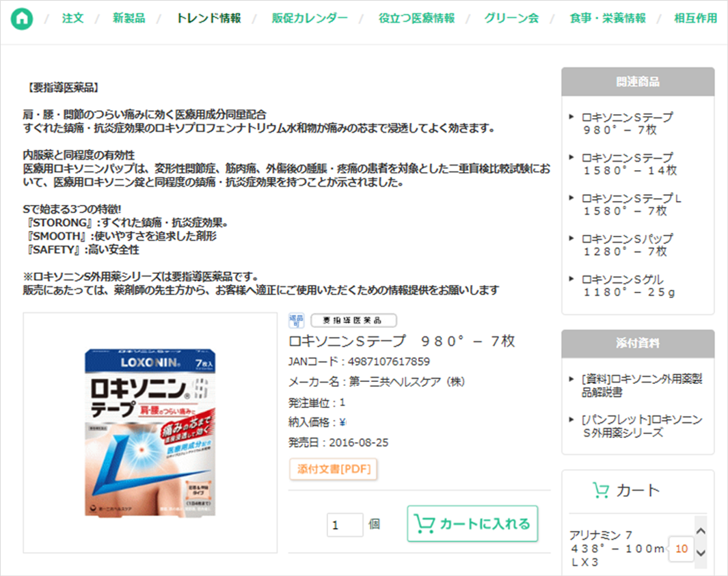Click the 関連商品 panel header
The image size is (728, 576).
tap(638, 82)
